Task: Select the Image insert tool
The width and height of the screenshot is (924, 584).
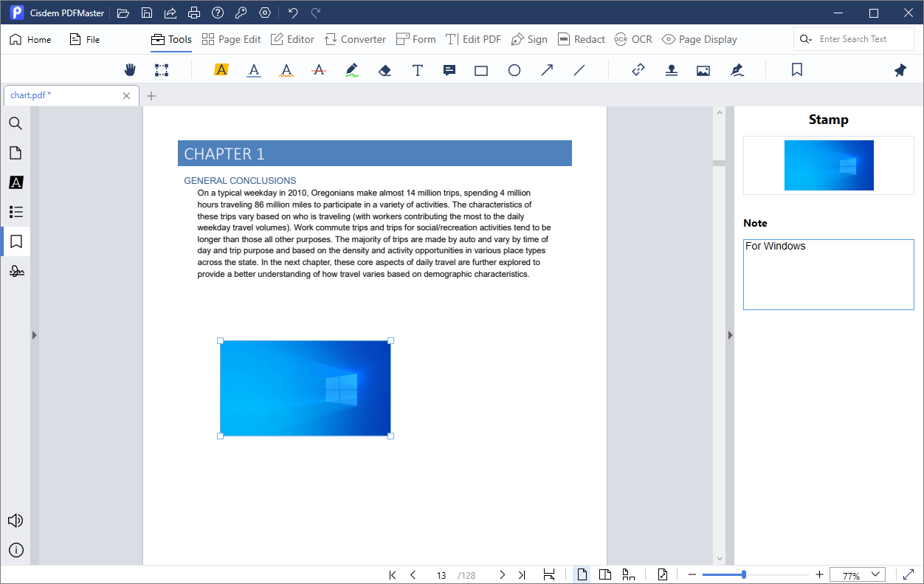Action: pyautogui.click(x=703, y=70)
